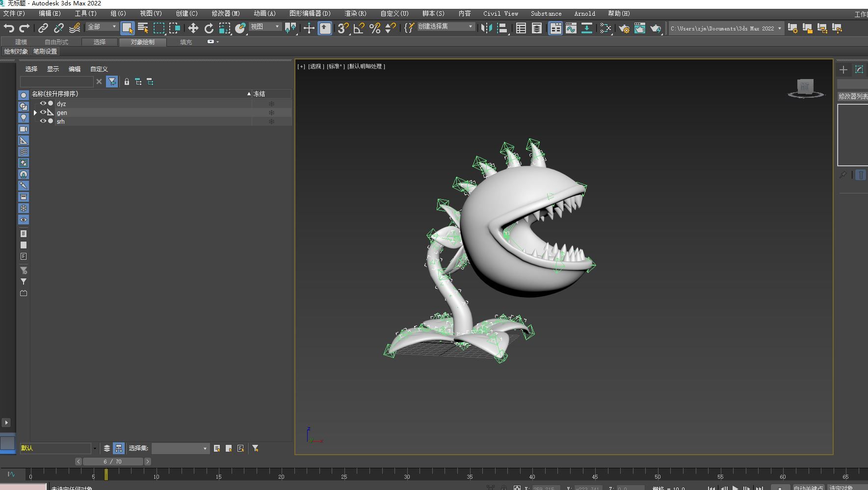This screenshot has width=868, height=490.
Task: Select the Move tool
Action: pyautogui.click(x=193, y=28)
